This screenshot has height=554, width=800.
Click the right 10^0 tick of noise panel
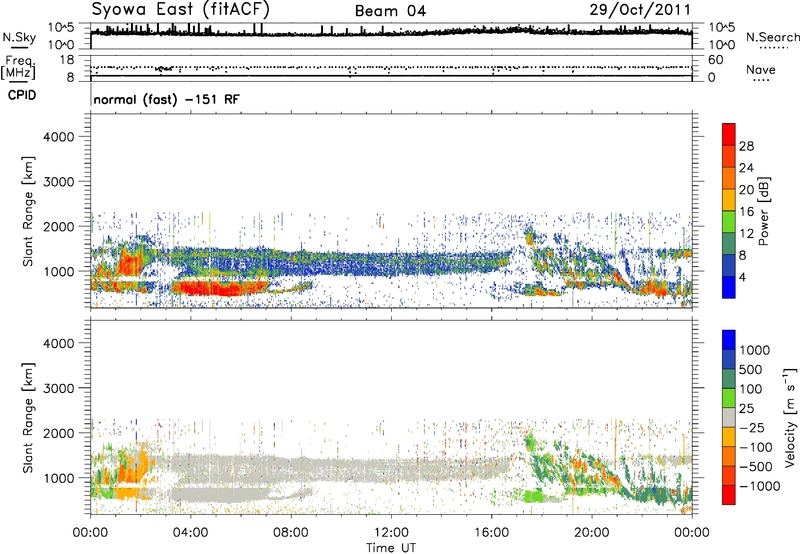(721, 44)
